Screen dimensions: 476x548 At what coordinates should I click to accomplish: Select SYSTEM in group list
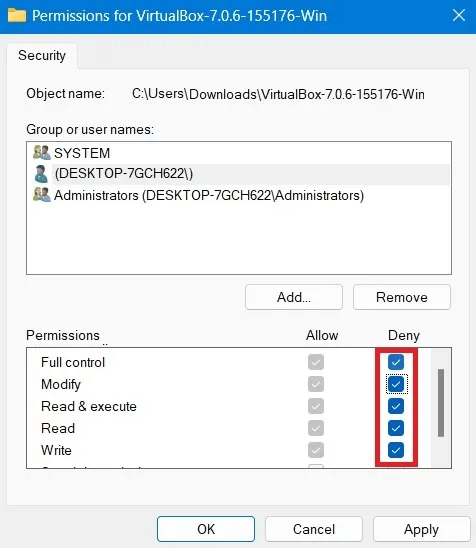(x=239, y=153)
